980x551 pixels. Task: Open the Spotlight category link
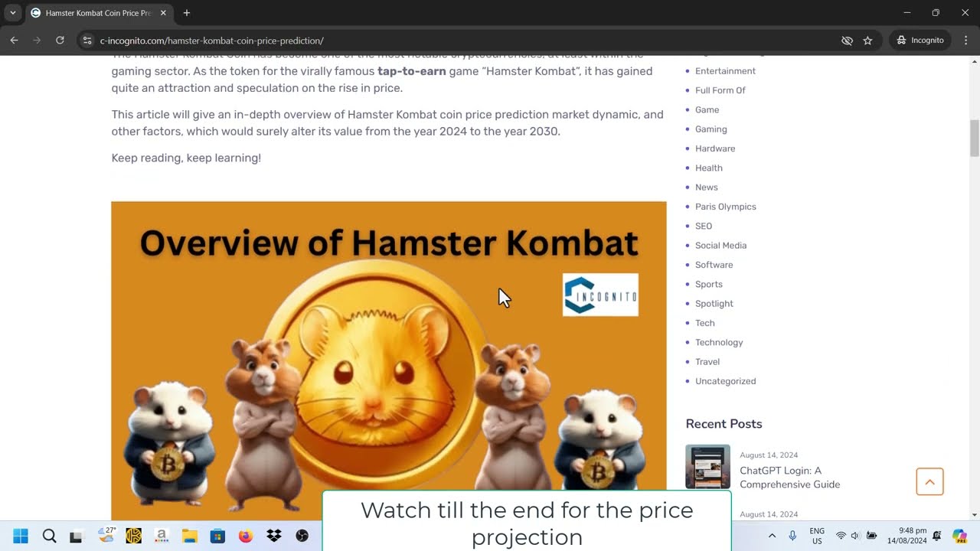point(714,304)
